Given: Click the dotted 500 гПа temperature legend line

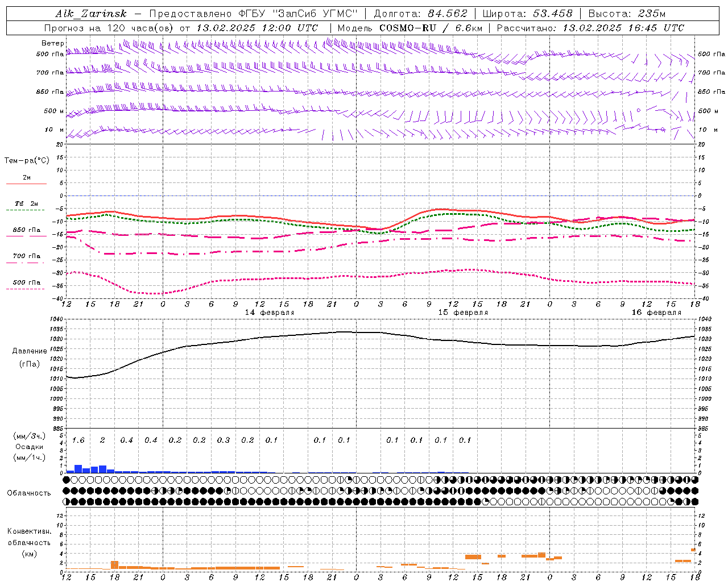Looking at the screenshot, I should [x=26, y=289].
